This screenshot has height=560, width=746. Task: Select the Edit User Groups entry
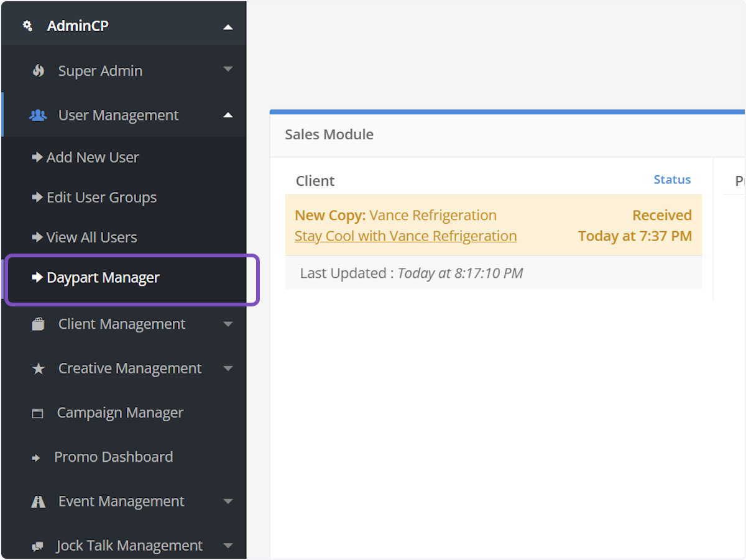[101, 197]
